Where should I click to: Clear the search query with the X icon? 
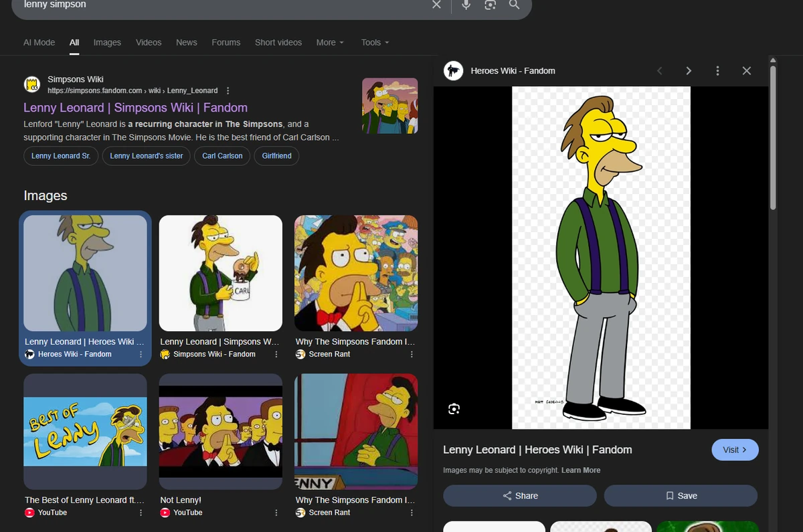[x=436, y=5]
